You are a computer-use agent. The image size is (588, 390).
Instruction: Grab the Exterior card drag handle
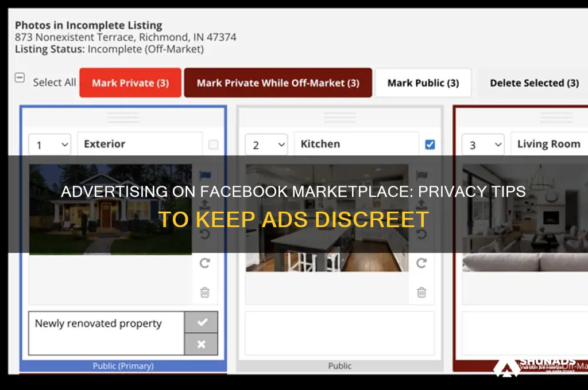pos(123,118)
